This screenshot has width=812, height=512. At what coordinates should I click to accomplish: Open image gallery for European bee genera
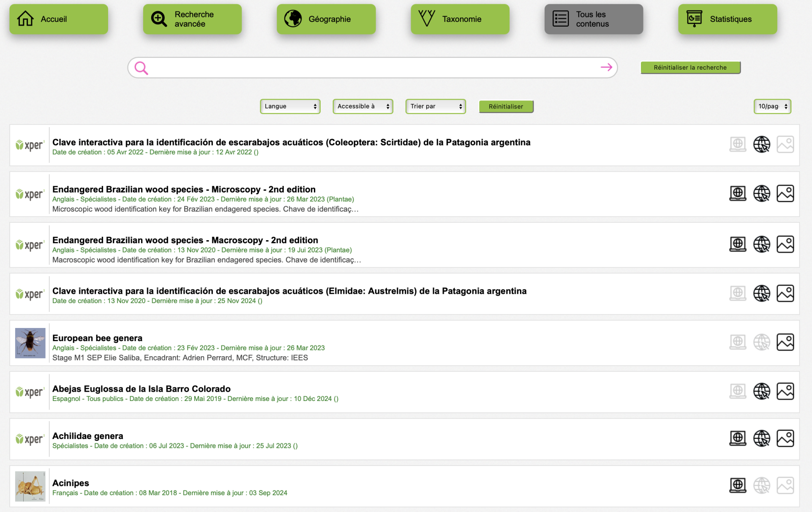pyautogui.click(x=785, y=342)
